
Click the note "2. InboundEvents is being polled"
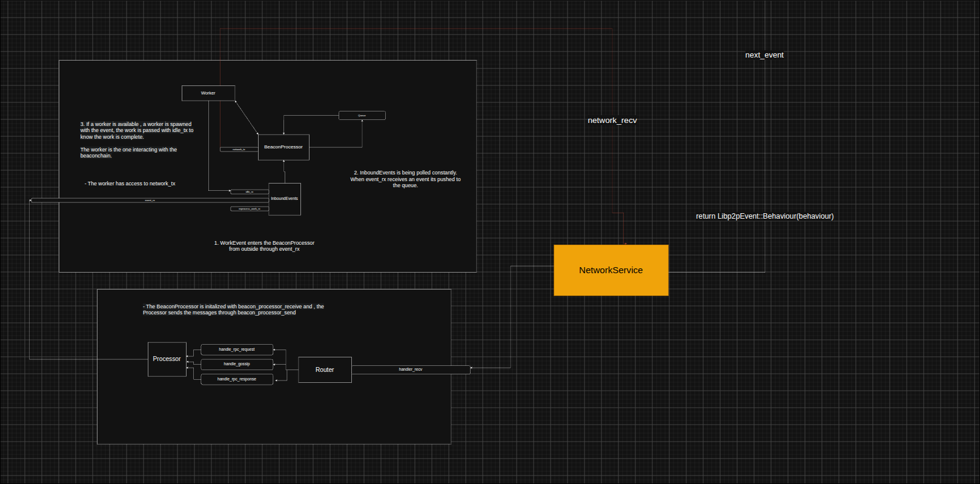tap(405, 179)
